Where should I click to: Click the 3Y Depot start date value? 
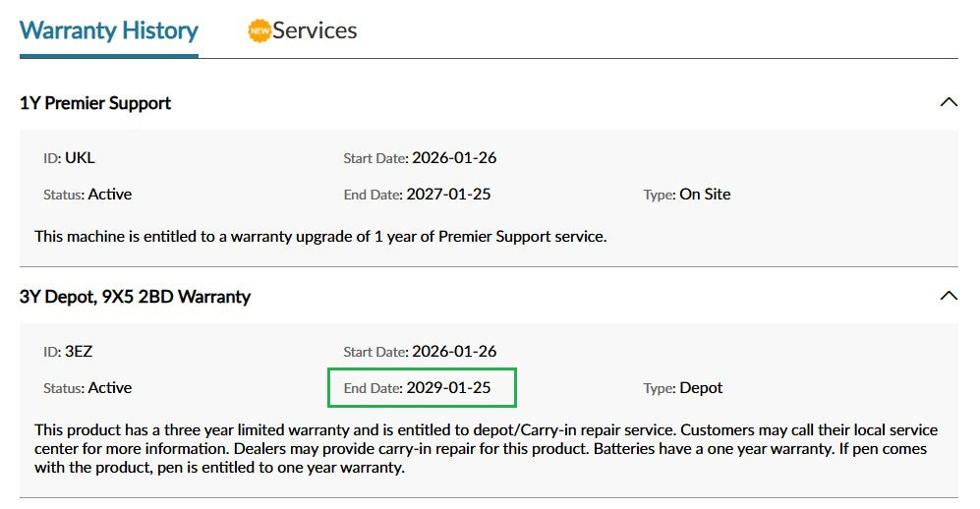click(x=454, y=352)
